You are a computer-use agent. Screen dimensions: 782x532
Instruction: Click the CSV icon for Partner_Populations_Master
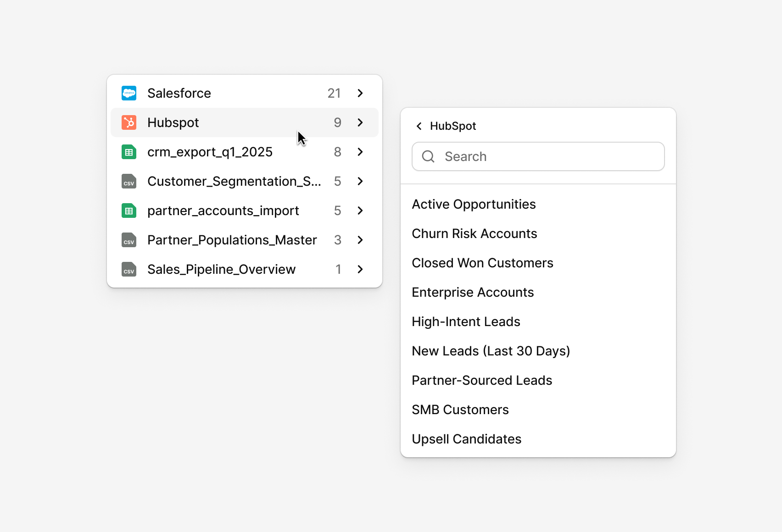click(x=129, y=240)
